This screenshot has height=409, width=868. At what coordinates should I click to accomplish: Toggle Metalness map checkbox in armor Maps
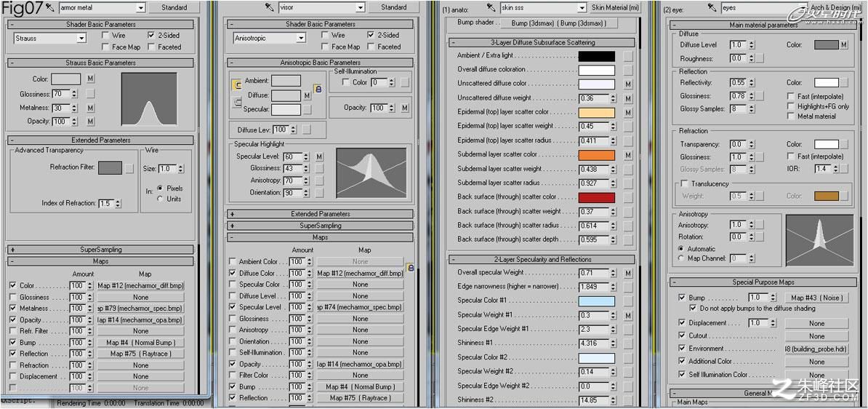click(x=13, y=308)
